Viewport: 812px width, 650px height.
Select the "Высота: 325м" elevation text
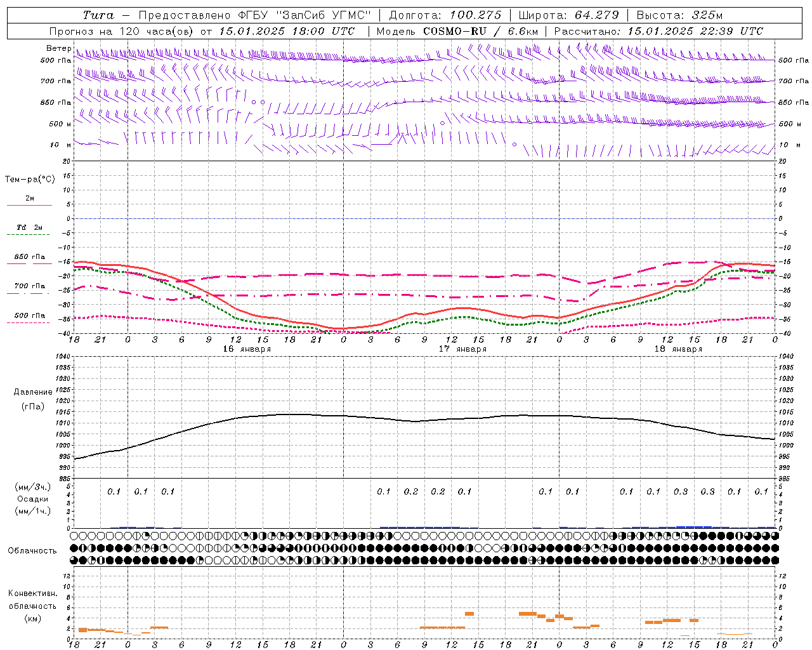pyautogui.click(x=679, y=15)
